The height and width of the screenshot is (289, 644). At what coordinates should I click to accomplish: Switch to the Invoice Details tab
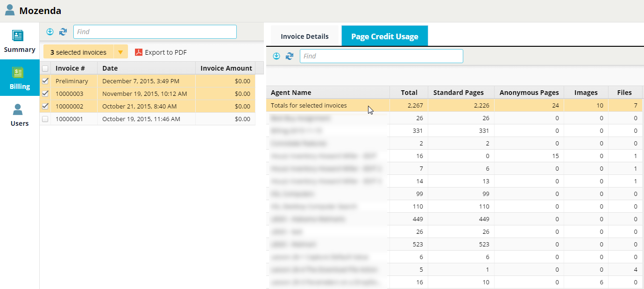(x=304, y=36)
